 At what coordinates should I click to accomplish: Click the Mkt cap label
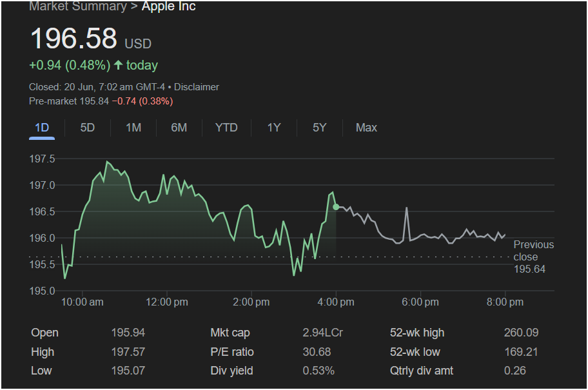point(230,333)
